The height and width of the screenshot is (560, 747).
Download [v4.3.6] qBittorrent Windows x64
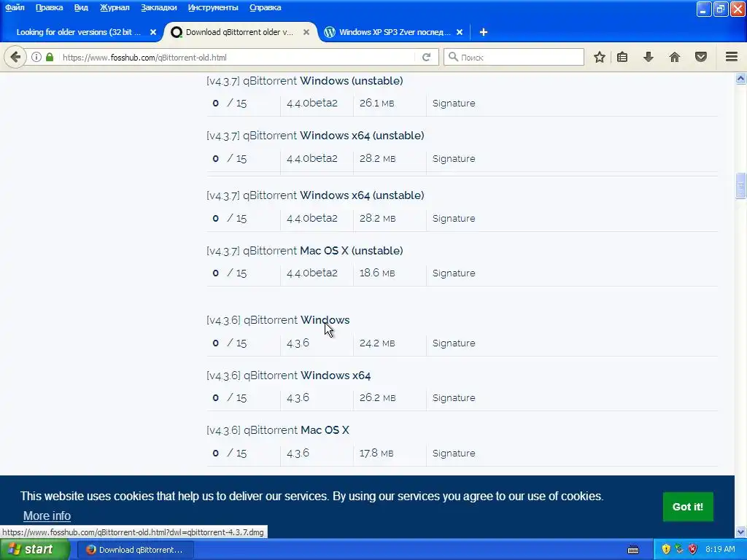coord(289,376)
